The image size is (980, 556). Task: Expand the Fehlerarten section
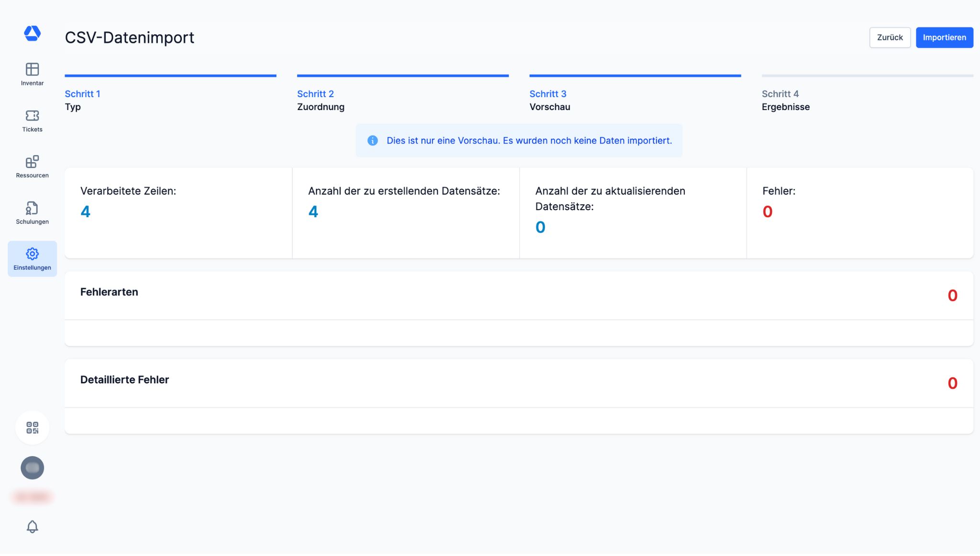[109, 292]
